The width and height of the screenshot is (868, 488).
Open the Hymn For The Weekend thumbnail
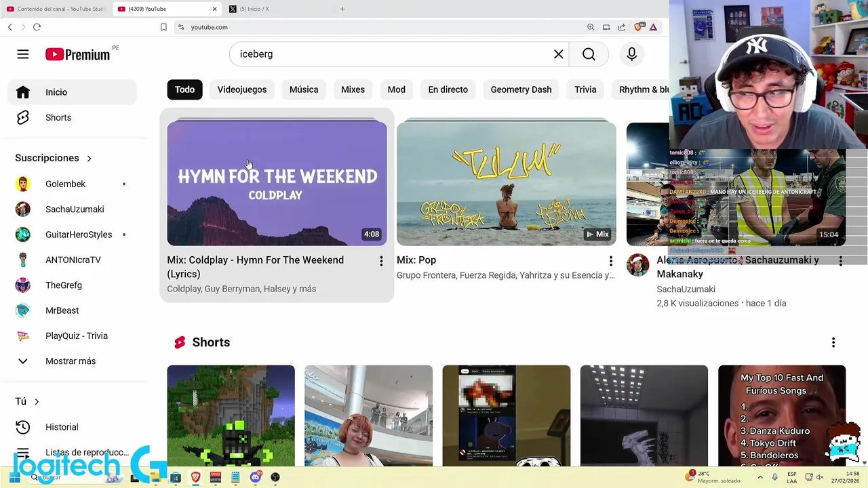click(x=277, y=183)
